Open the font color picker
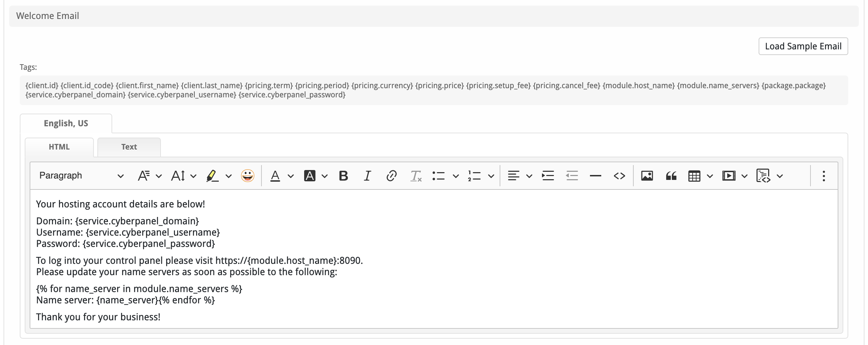 [281, 176]
